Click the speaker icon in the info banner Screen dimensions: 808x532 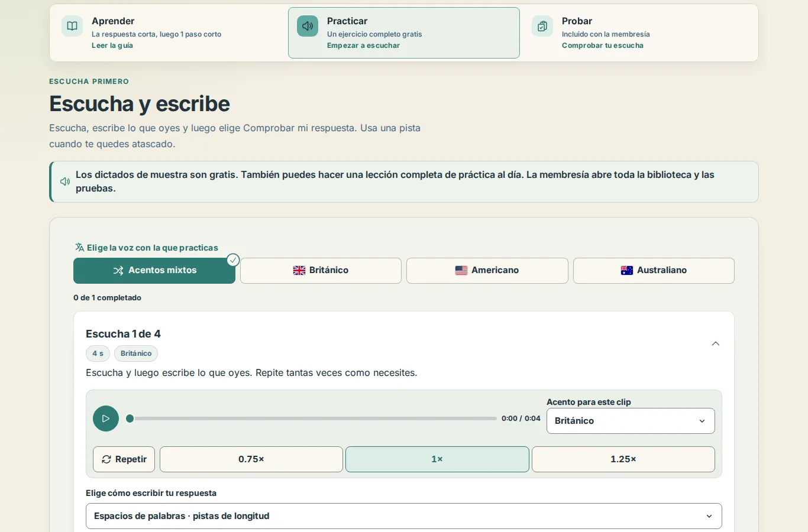[65, 181]
